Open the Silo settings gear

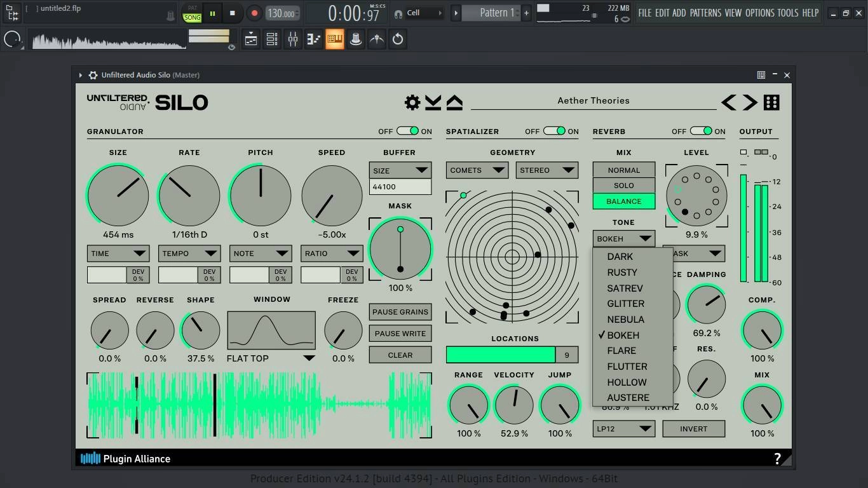click(x=412, y=102)
